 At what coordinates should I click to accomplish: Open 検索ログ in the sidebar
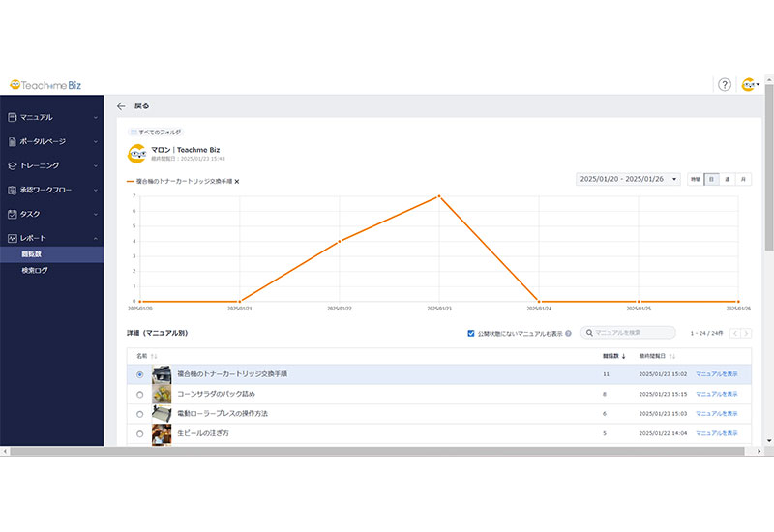[x=35, y=270]
